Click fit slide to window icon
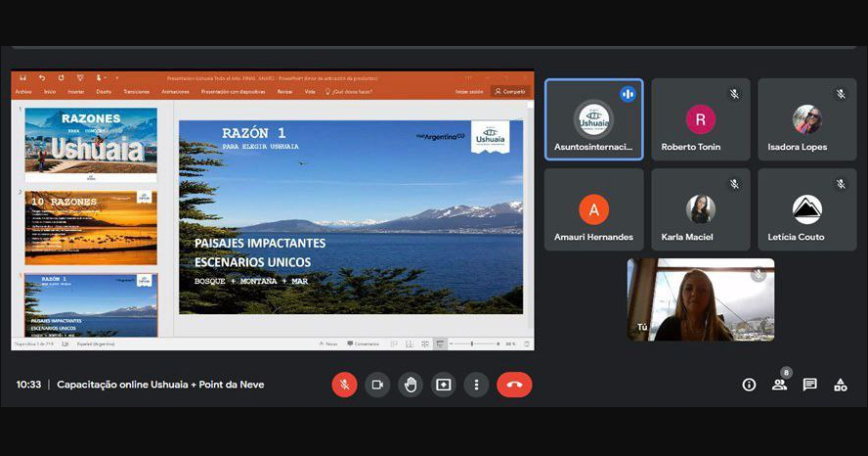This screenshot has width=868, height=456. click(x=526, y=344)
